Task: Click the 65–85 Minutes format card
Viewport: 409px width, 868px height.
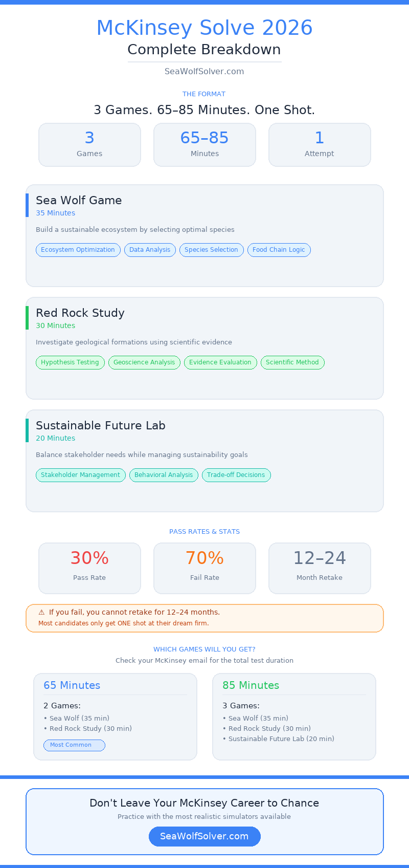Action: click(204, 145)
